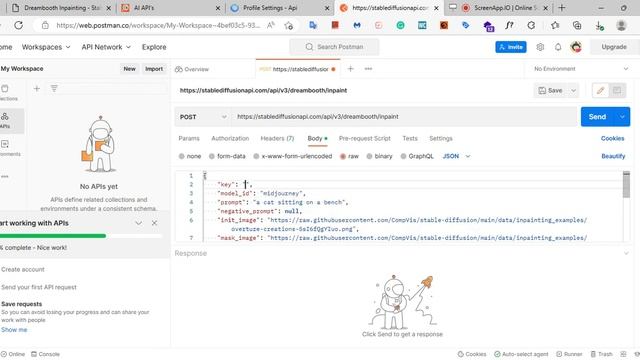Add new API with plus icon in sidebar

coord(37,88)
